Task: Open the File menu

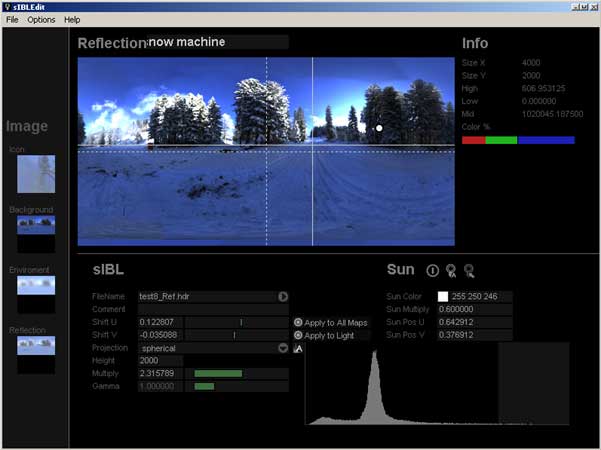Action: [12, 20]
